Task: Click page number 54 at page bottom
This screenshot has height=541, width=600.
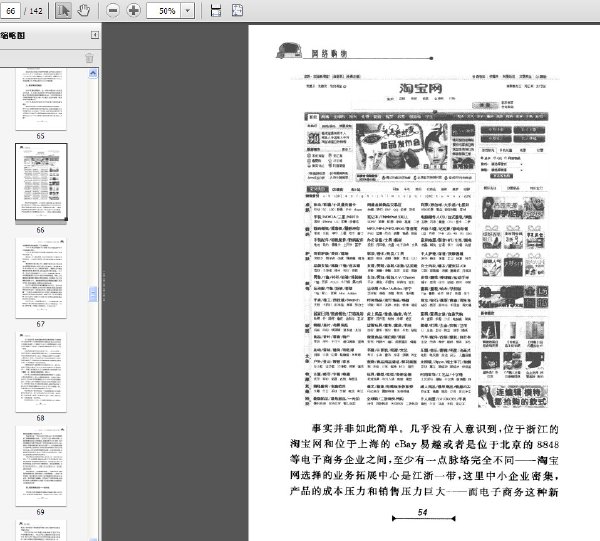Action: [x=422, y=512]
